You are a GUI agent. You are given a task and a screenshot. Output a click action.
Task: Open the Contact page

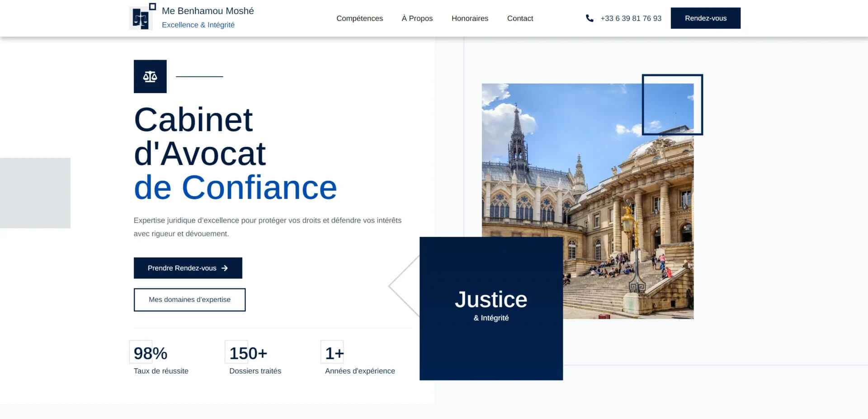pos(520,18)
